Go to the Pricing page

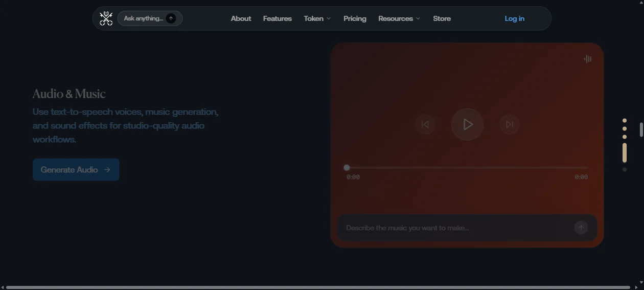click(355, 18)
